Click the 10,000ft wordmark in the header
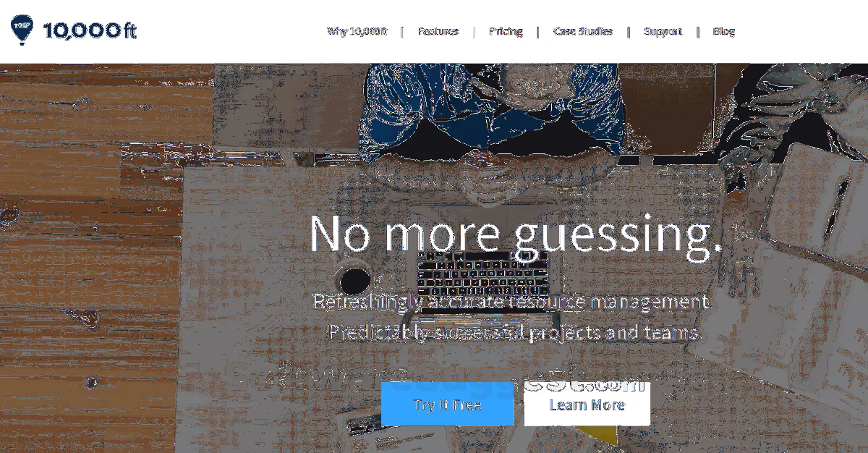868x453 pixels. (90, 30)
